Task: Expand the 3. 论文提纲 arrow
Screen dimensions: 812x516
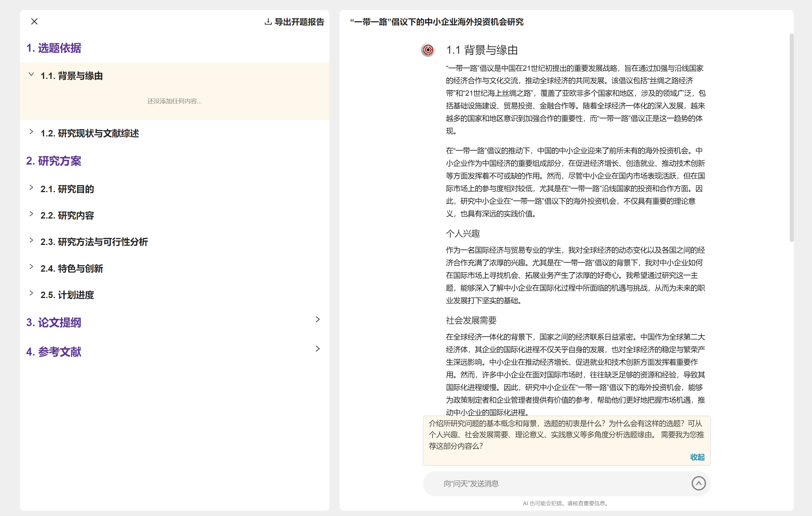Action: [318, 319]
